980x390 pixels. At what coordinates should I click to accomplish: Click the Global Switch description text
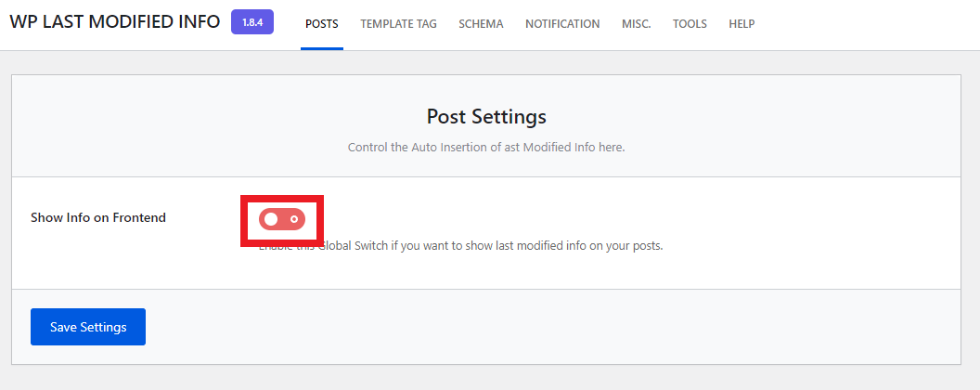click(460, 246)
